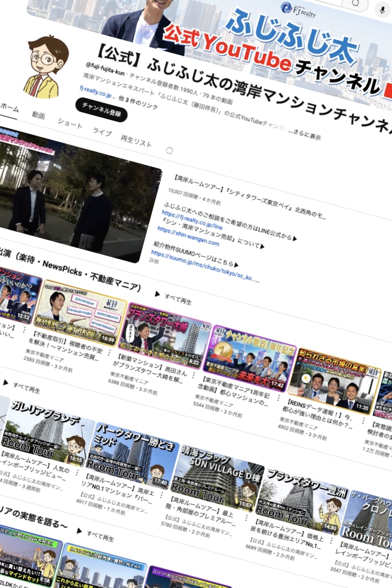The width and height of the screenshot is (392, 588).
Task: Open the fj-realty.co.jp channel link
Action: coord(96,92)
